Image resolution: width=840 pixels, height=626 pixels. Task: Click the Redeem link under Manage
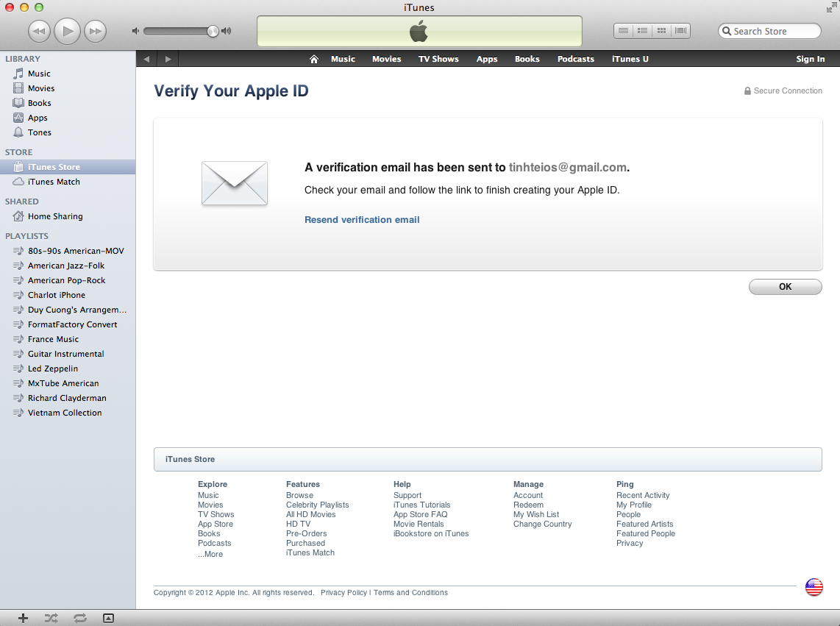[528, 505]
